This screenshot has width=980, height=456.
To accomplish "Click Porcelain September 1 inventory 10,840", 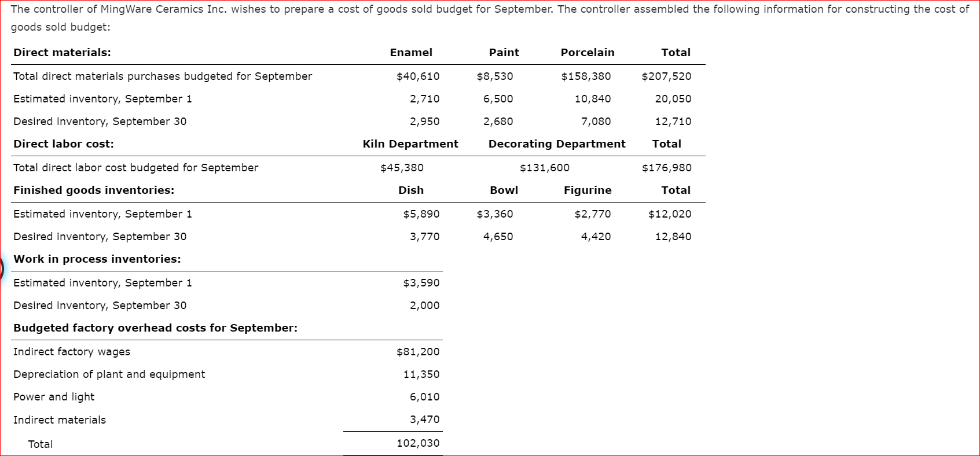I will pyautogui.click(x=593, y=99).
